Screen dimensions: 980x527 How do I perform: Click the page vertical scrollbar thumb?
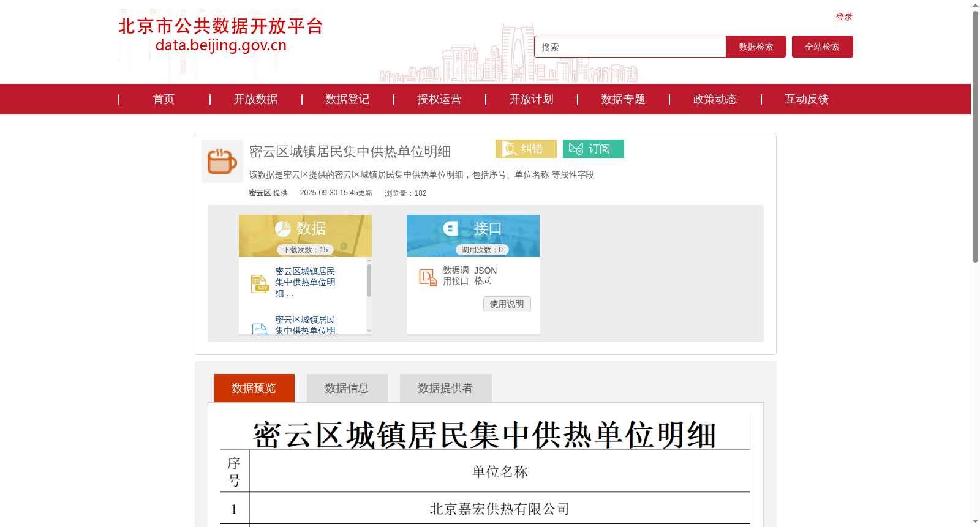click(975, 137)
